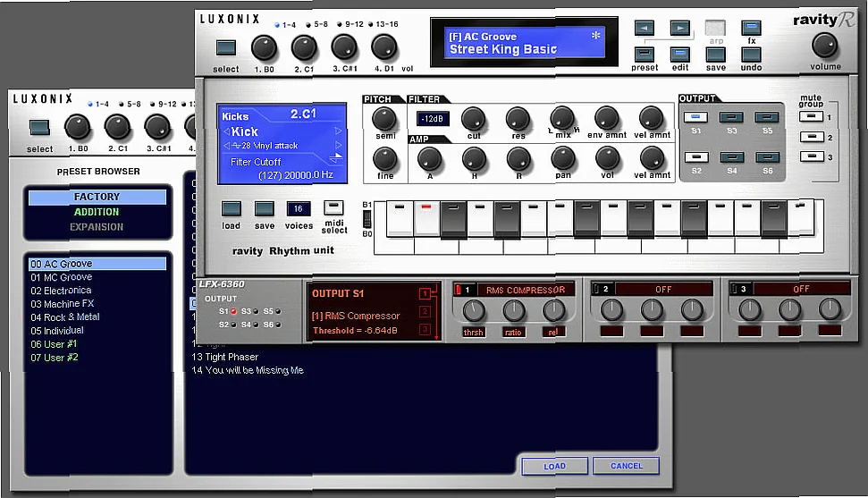Select output S2 button
868x498 pixels.
click(x=695, y=157)
